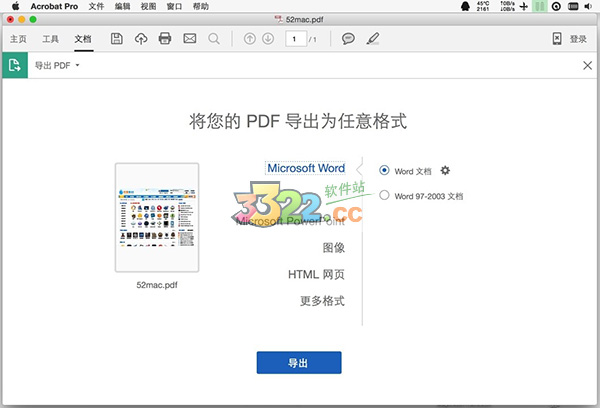Click the mobile device icon near 登录

[557, 39]
